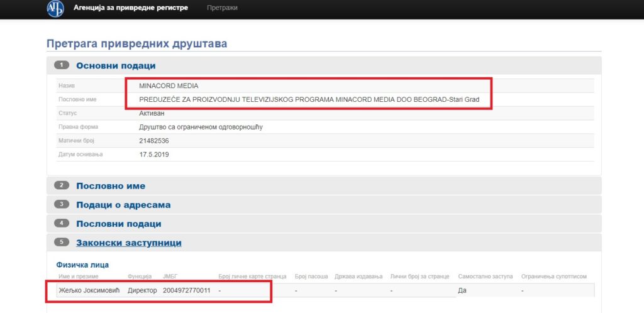Click the Име и презиме column header

pos(79,277)
